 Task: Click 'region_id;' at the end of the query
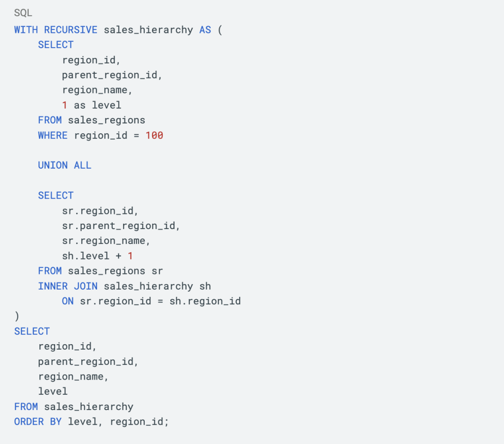139,422
